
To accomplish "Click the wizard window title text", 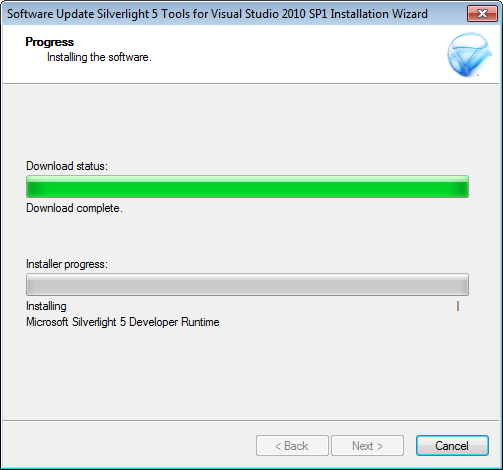I will click(217, 14).
